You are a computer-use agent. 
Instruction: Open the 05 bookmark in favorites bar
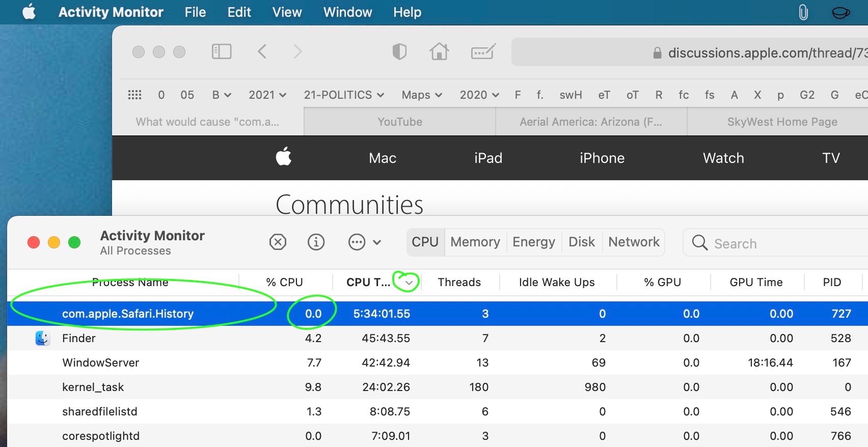[x=187, y=95]
